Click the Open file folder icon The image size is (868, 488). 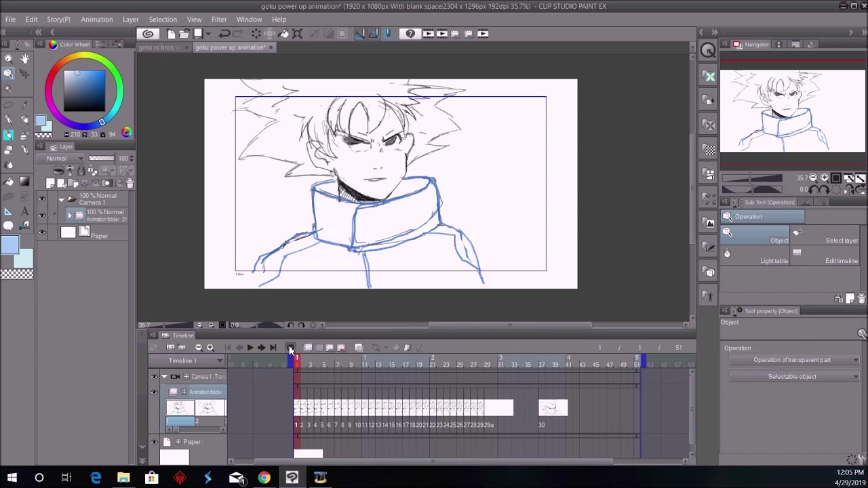coord(184,33)
